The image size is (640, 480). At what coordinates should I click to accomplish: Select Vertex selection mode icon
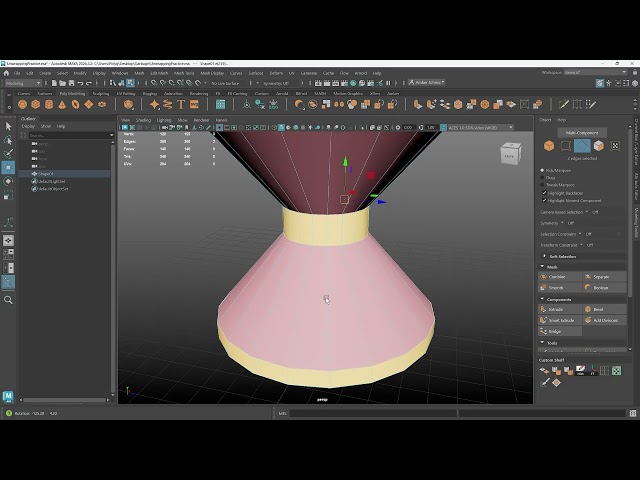(x=566, y=146)
